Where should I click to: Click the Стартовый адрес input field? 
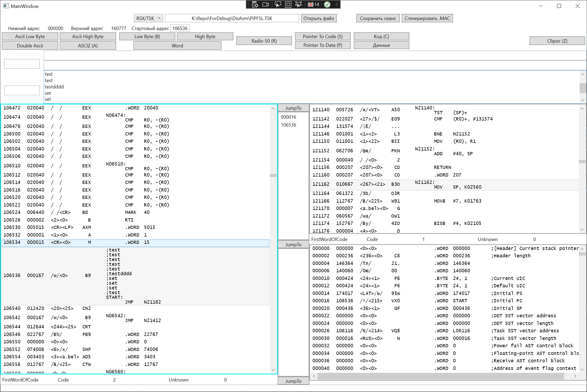180,28
